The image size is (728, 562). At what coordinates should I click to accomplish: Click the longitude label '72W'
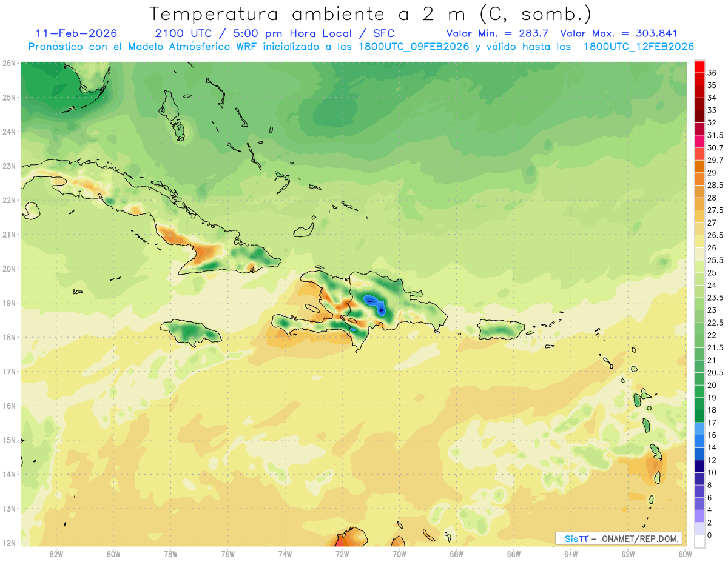342,554
